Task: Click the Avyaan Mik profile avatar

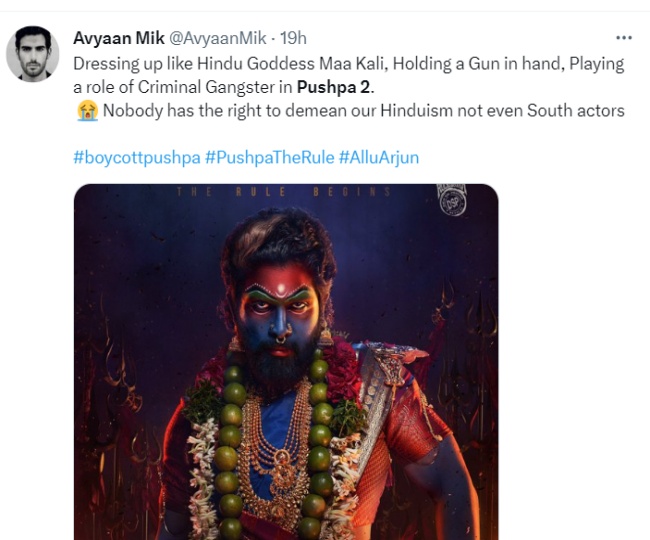Action: coord(33,54)
